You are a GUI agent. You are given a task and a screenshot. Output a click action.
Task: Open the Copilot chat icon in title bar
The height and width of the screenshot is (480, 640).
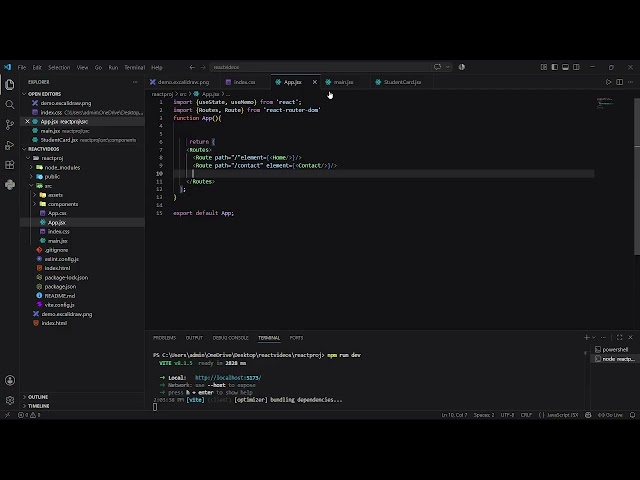click(438, 67)
